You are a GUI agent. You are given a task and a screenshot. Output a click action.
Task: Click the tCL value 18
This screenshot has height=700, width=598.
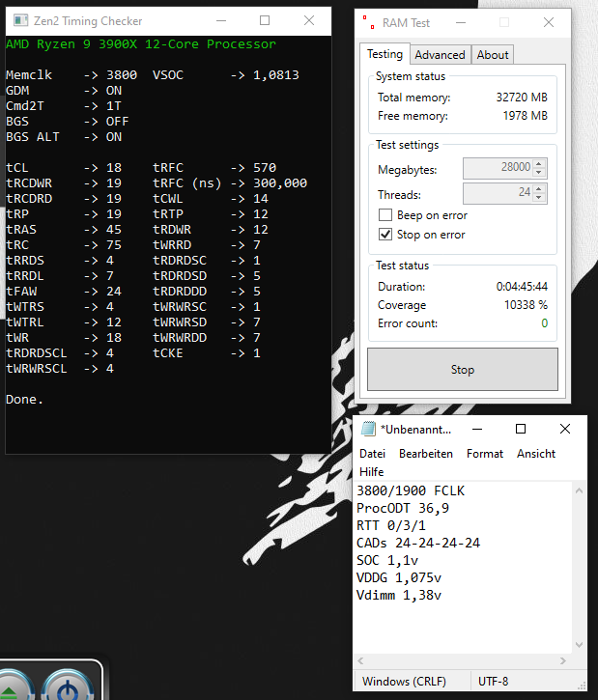113,168
